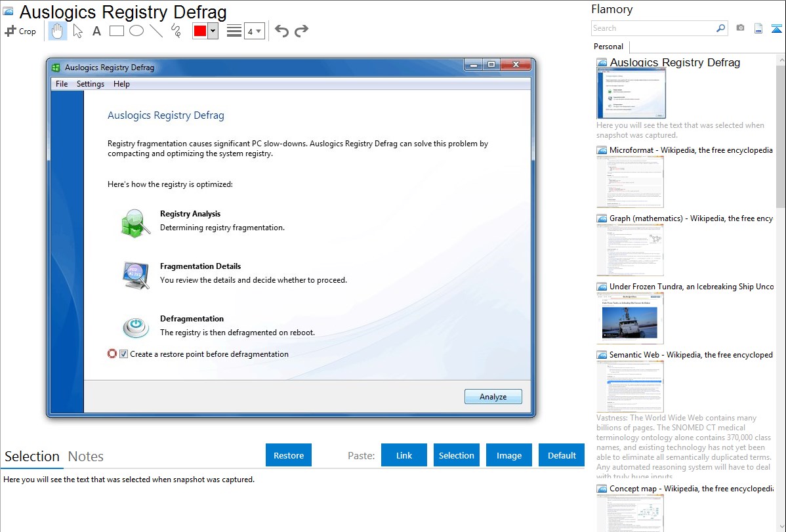Pick the straight line tool

156,31
